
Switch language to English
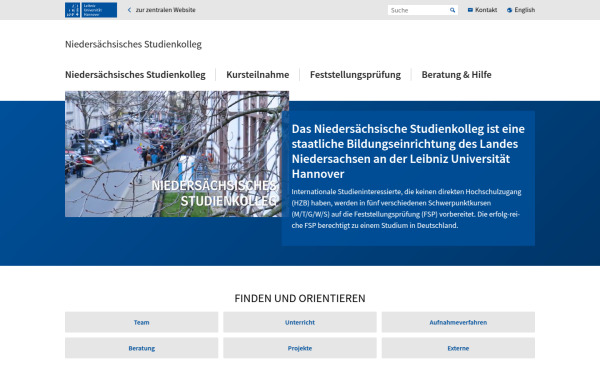524,10
